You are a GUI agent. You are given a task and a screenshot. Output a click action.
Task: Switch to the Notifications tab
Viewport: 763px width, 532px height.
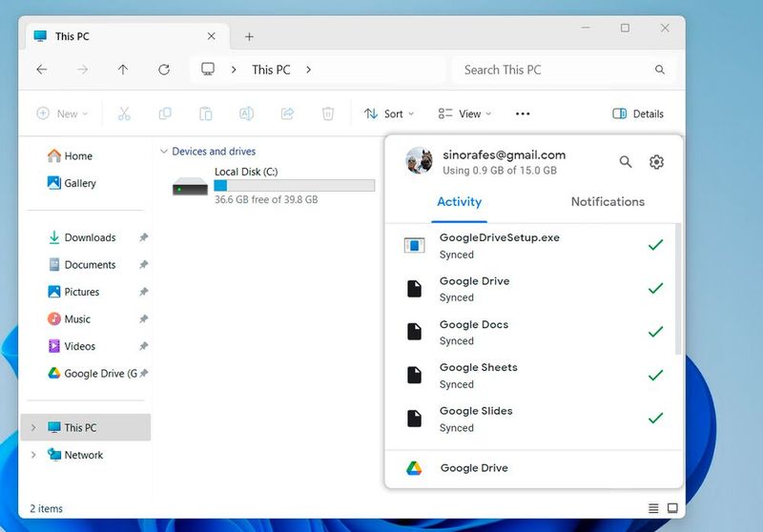608,202
